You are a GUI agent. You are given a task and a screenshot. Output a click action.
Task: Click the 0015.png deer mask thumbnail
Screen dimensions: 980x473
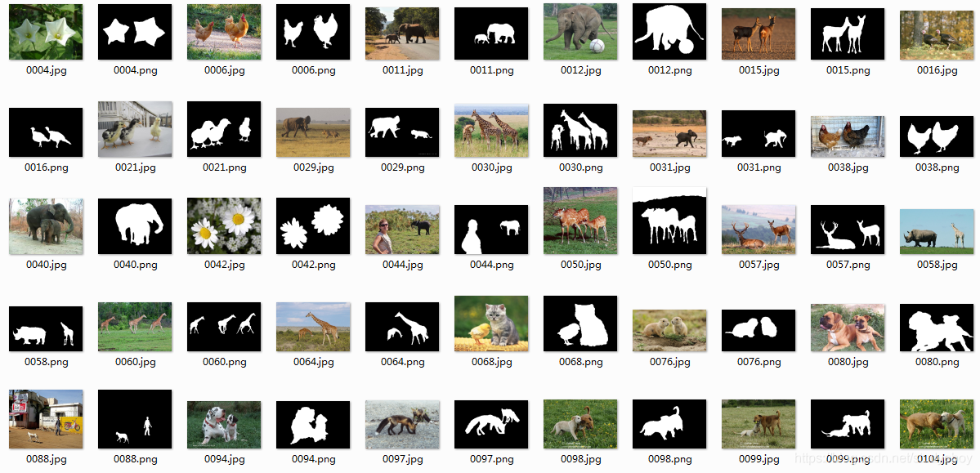[848, 33]
